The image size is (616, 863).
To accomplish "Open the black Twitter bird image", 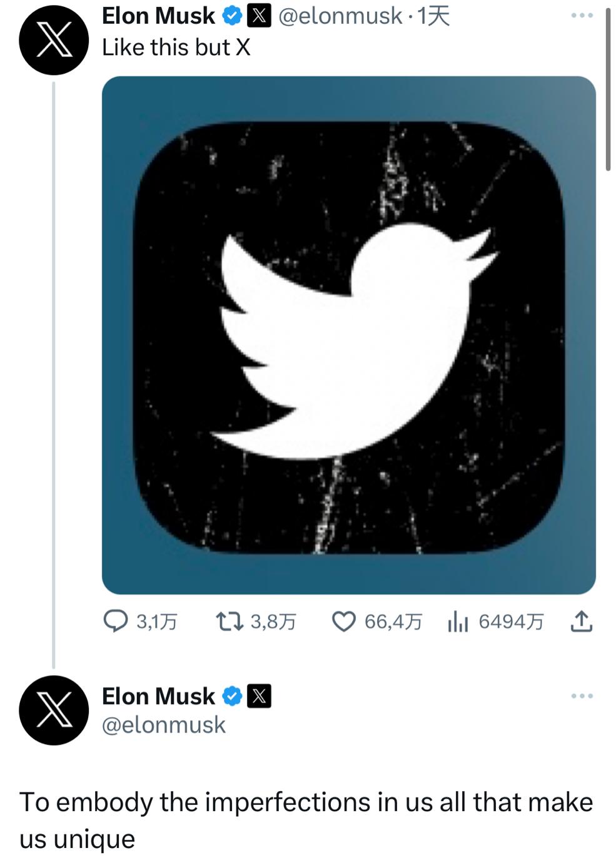I will [348, 335].
